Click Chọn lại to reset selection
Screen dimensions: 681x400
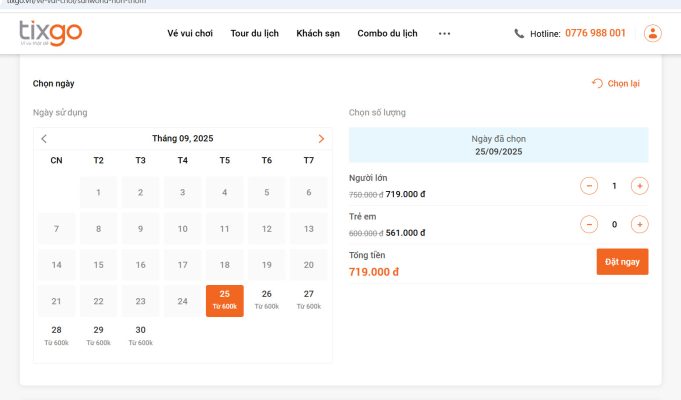[616, 84]
